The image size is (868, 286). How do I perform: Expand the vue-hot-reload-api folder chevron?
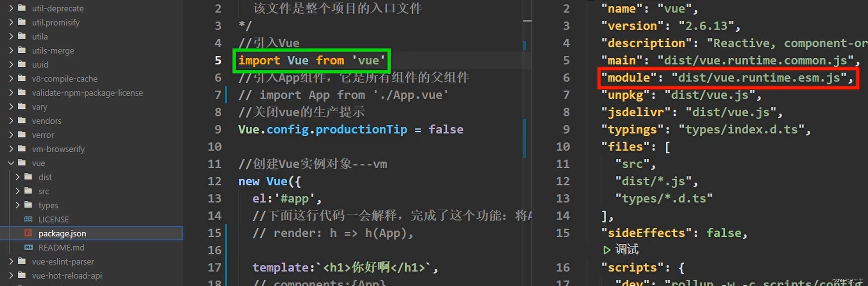click(x=11, y=275)
